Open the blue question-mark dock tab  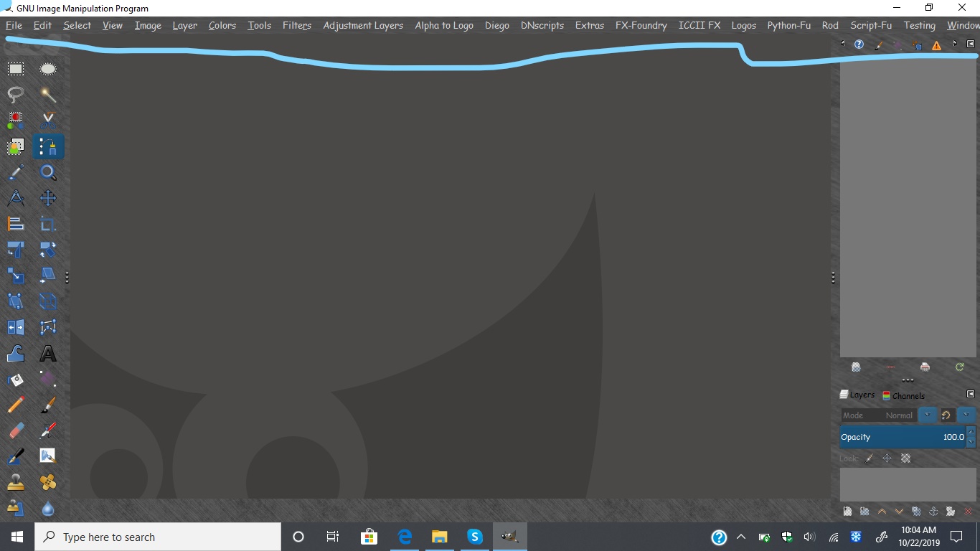[x=859, y=44]
